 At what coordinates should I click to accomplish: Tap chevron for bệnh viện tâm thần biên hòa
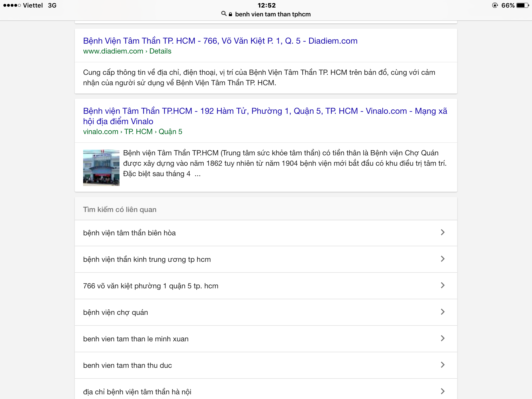pos(443,232)
